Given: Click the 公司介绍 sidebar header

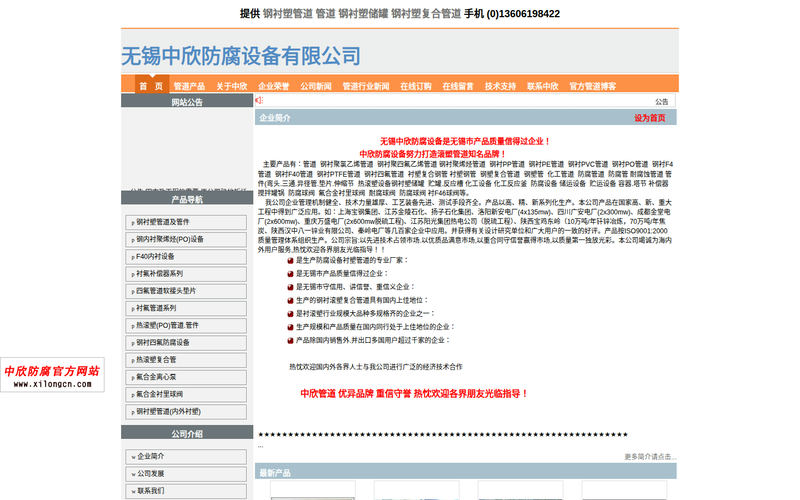Looking at the screenshot, I should [x=187, y=433].
